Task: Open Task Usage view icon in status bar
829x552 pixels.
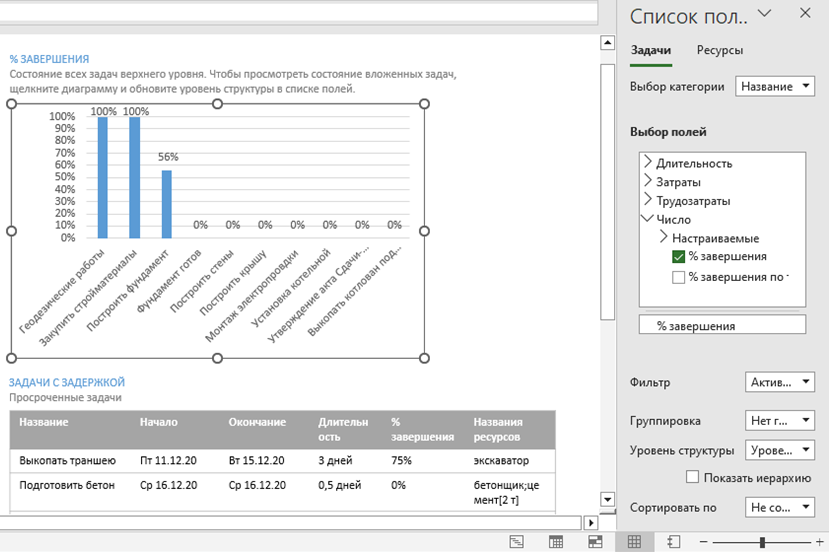Action: (x=556, y=541)
